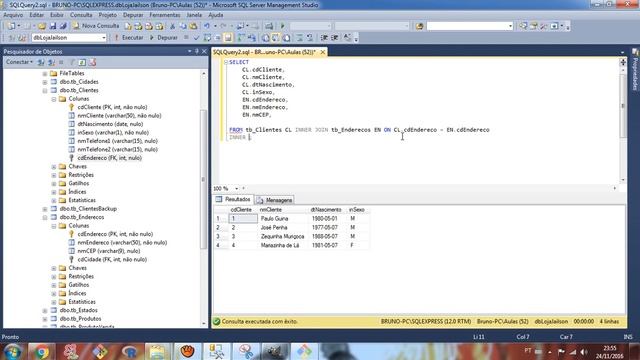Click the Increase Indent icon
This screenshot has height=360, width=640.
(334, 38)
